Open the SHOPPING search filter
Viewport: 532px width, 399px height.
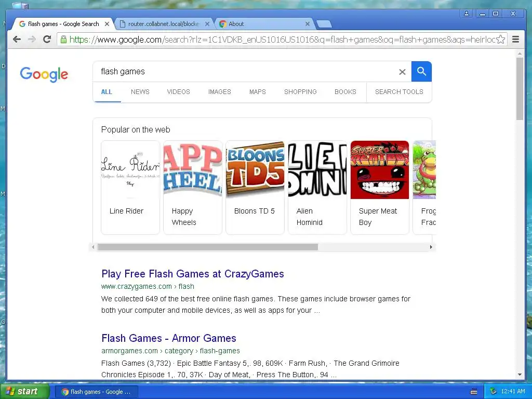click(300, 92)
